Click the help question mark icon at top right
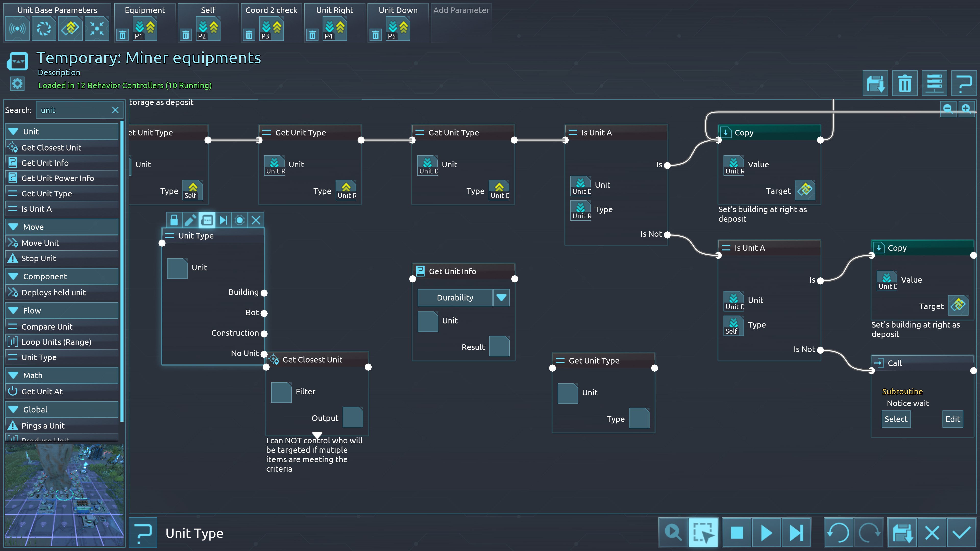The height and width of the screenshot is (551, 980). pyautogui.click(x=964, y=83)
